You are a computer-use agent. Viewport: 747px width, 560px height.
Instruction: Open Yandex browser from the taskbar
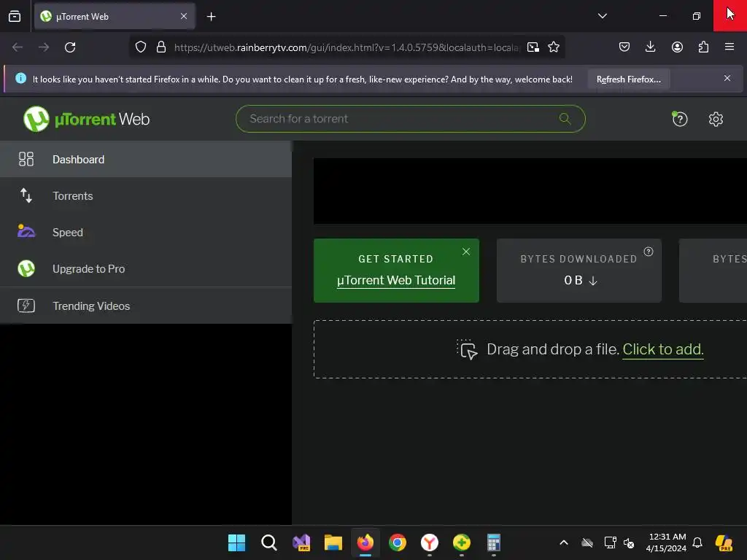(x=429, y=542)
